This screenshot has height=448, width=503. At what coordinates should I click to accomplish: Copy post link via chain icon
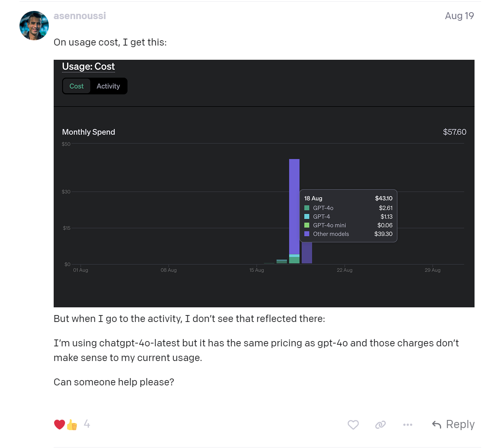pyautogui.click(x=380, y=424)
